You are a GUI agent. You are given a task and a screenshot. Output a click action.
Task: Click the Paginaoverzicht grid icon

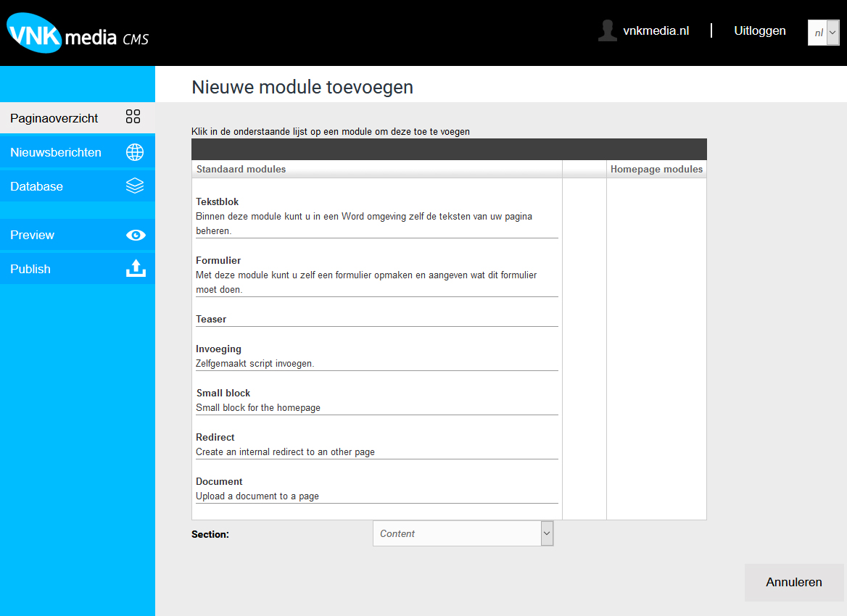[133, 117]
